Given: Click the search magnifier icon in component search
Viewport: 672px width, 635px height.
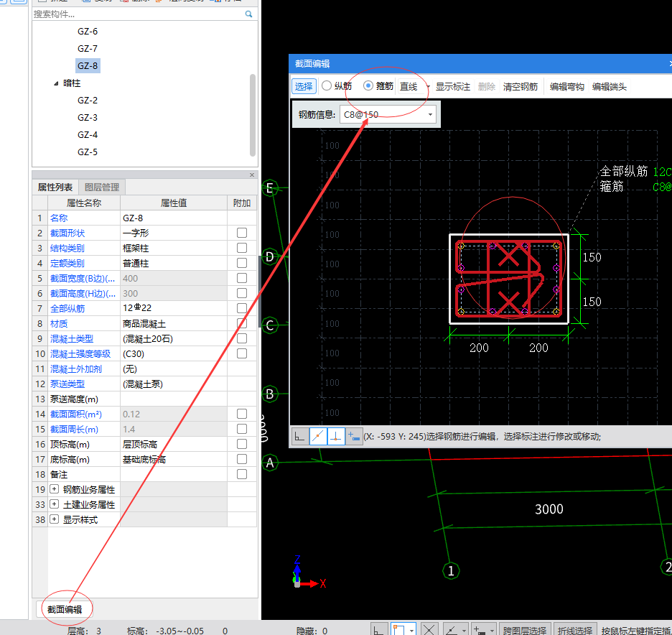Looking at the screenshot, I should pyautogui.click(x=248, y=14).
